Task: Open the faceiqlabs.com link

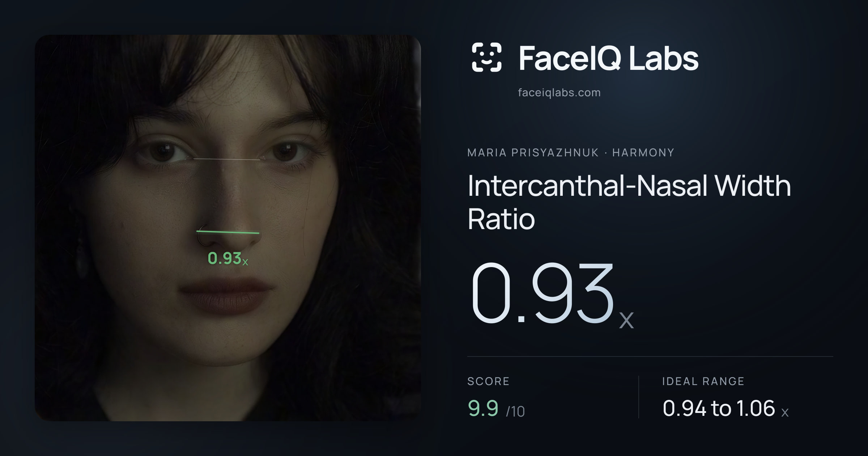Action: pos(559,93)
